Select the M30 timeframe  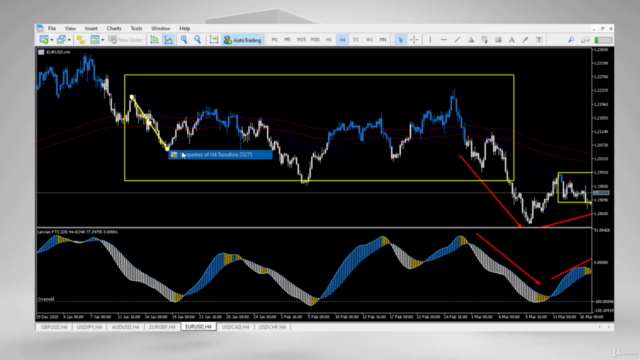tap(315, 40)
